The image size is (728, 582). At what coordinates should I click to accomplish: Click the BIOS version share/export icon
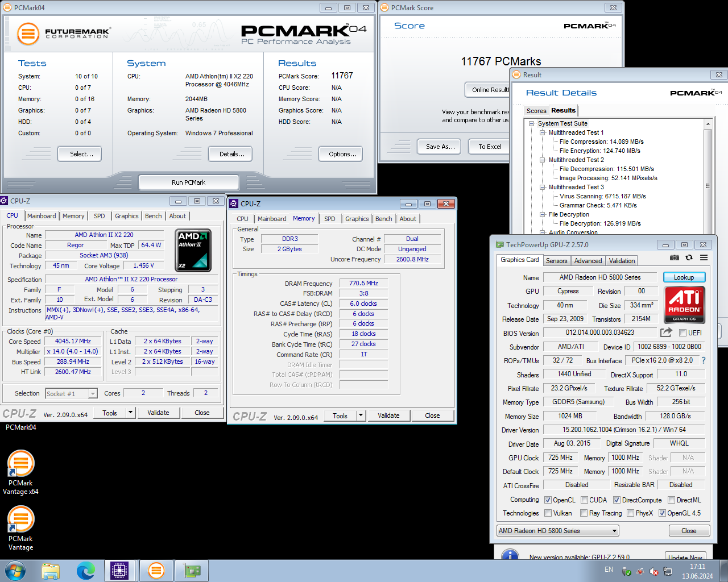666,332
